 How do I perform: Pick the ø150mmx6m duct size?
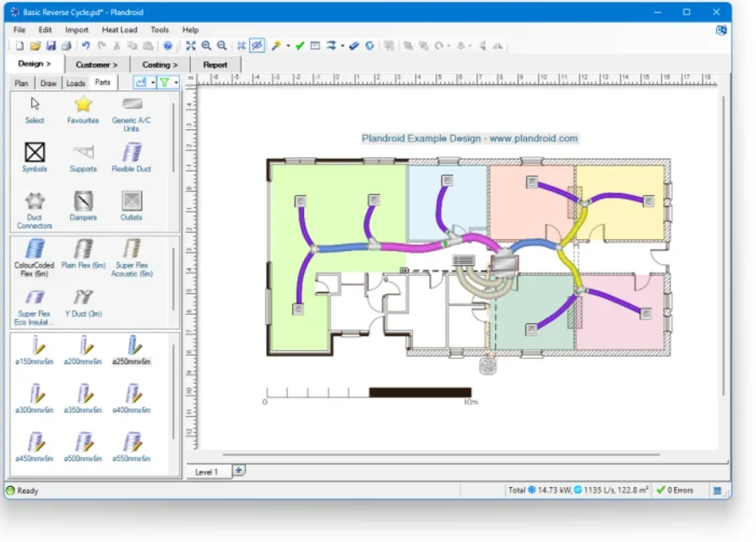[35, 350]
